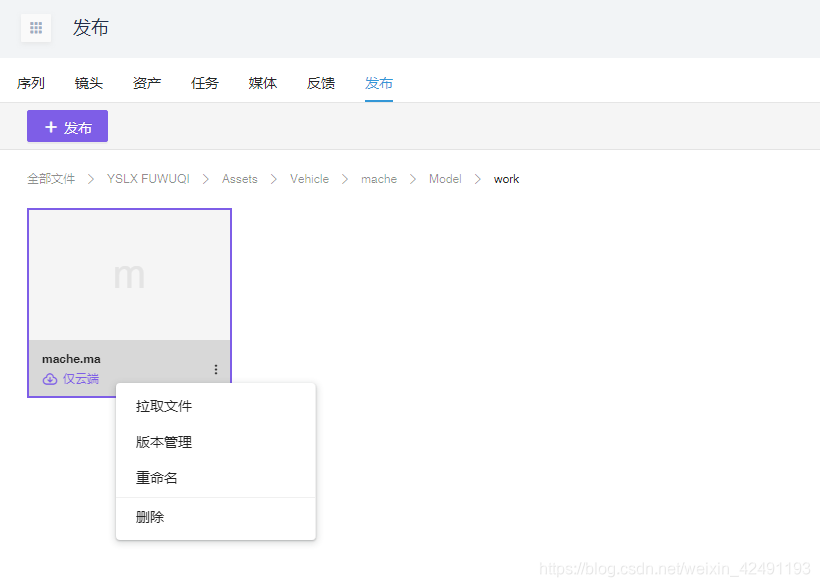Select the mache.ma file thumbnail
820x587 pixels.
129,275
